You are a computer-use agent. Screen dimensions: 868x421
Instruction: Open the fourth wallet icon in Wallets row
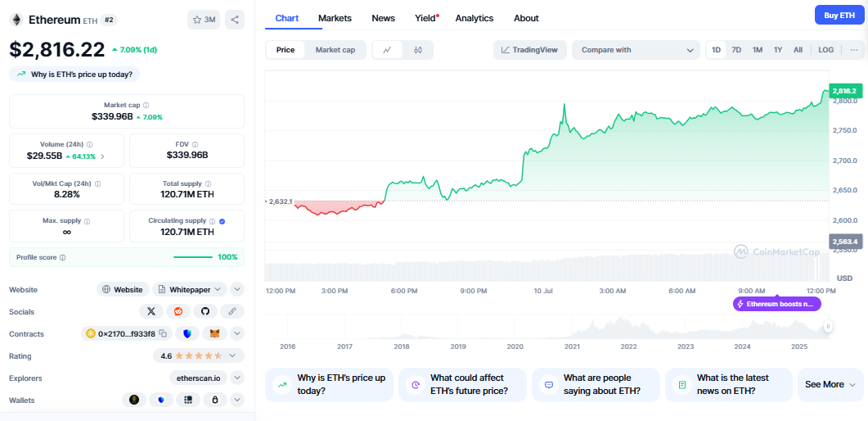(215, 400)
